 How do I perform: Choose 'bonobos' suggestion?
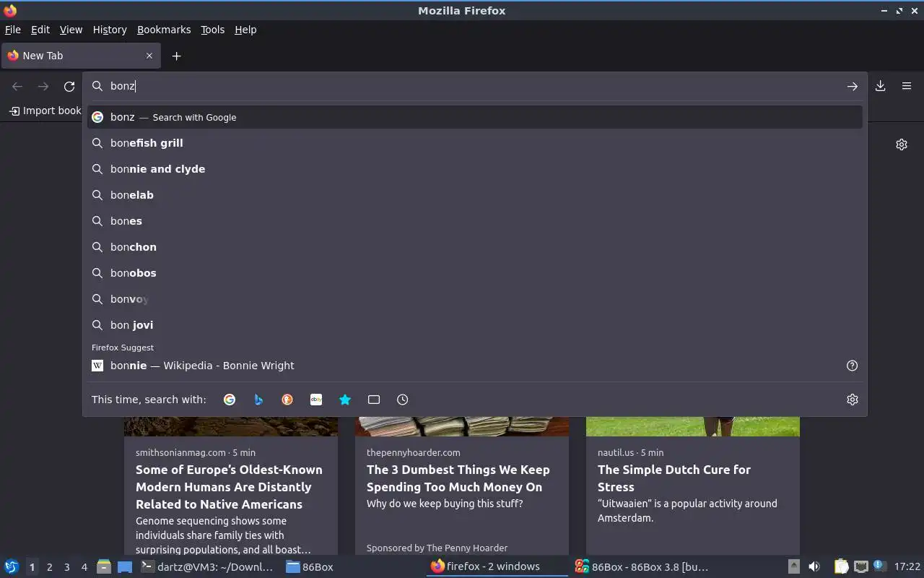coord(475,273)
